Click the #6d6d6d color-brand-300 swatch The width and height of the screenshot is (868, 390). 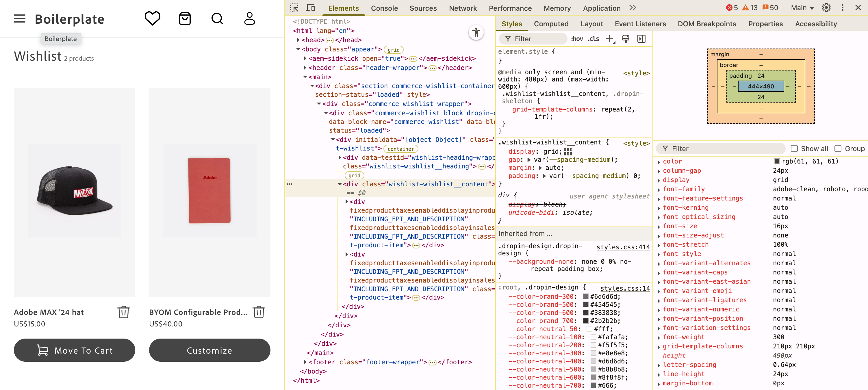(586, 297)
